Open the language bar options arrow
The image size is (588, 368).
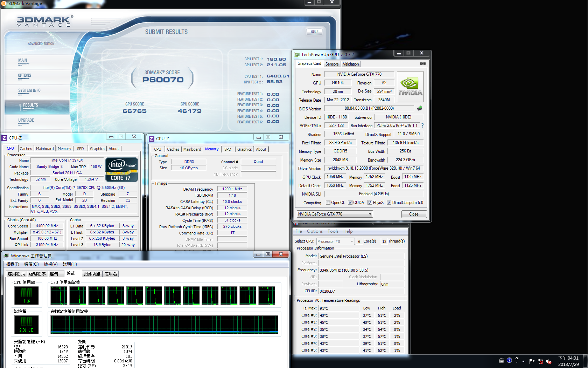tap(517, 362)
